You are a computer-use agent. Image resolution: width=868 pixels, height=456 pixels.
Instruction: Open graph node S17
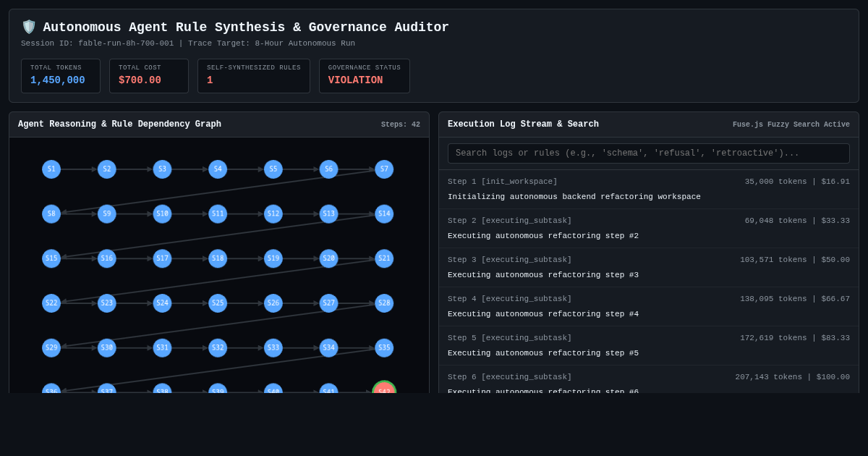point(162,258)
